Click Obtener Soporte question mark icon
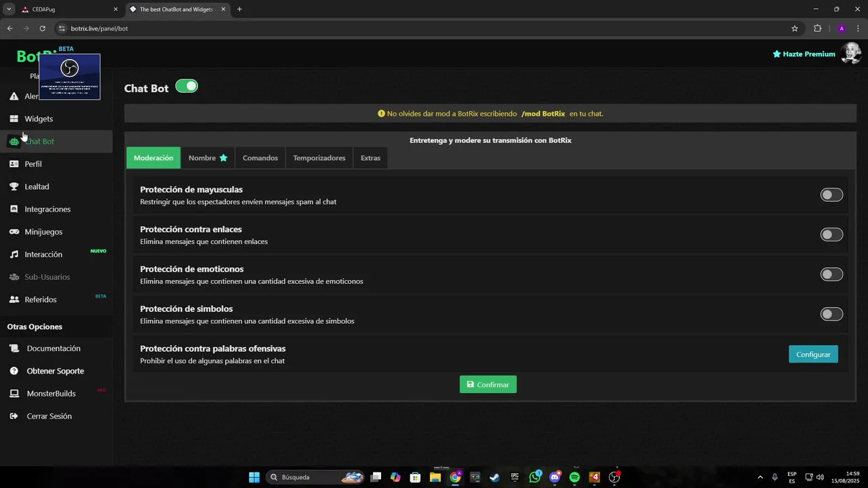This screenshot has height=488, width=868. pos(14,371)
